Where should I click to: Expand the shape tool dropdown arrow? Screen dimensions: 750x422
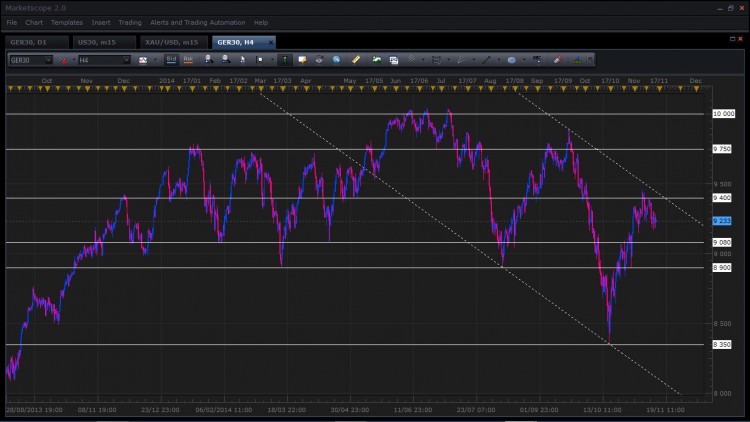coord(524,60)
